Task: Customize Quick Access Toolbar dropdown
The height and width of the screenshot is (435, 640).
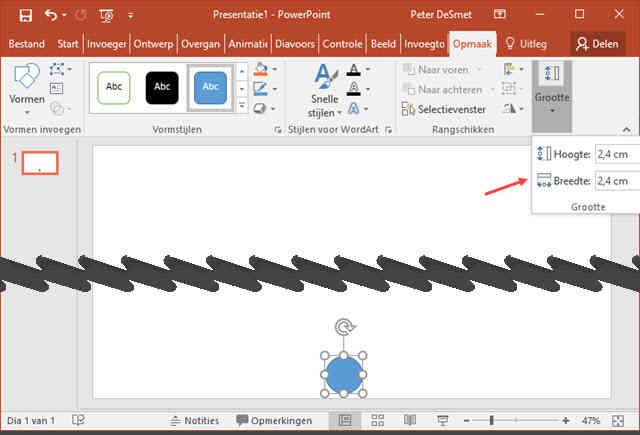Action: (130, 16)
